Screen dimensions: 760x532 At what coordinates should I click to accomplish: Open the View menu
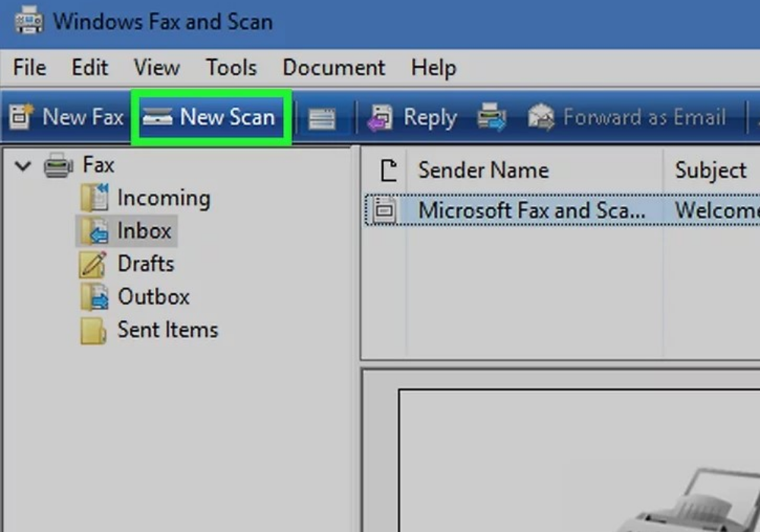pyautogui.click(x=157, y=68)
